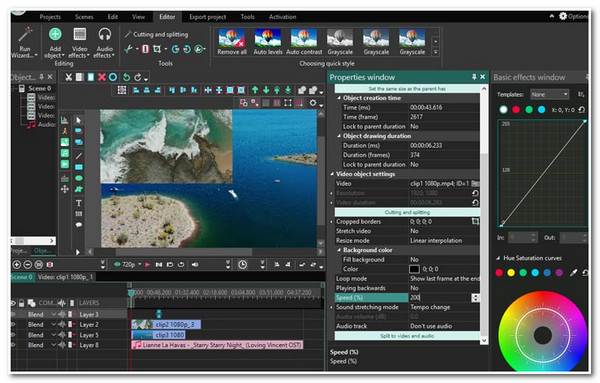Click the black Color swatch in Background color
Screen dimensions: 600x383
pyautogui.click(x=414, y=269)
